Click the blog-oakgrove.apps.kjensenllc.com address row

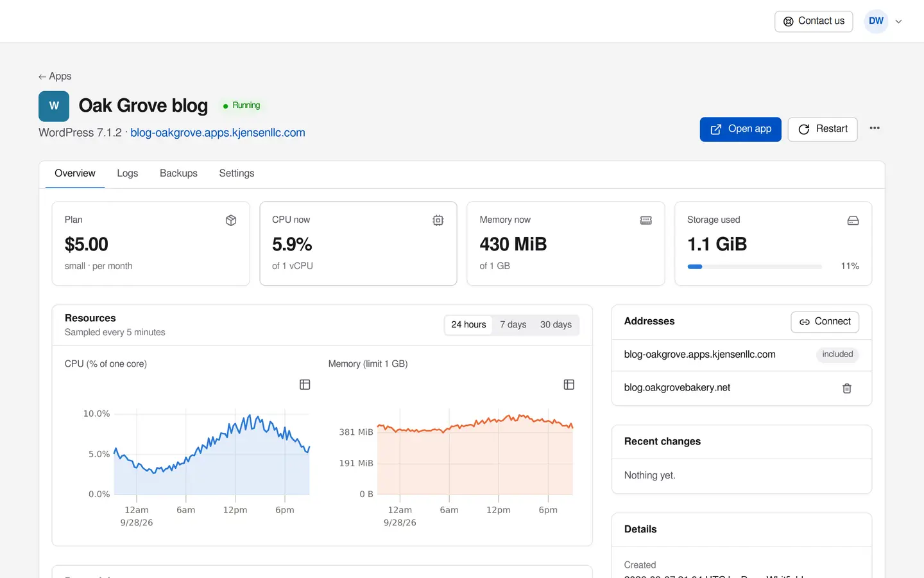(742, 355)
